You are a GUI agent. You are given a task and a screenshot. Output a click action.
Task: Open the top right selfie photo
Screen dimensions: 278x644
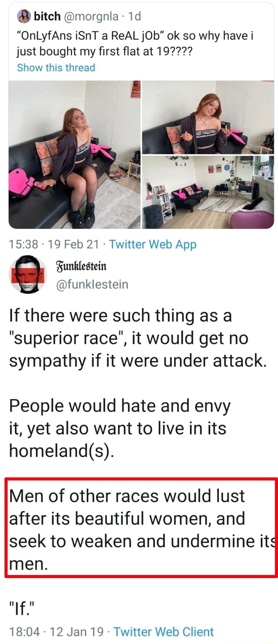(208, 117)
